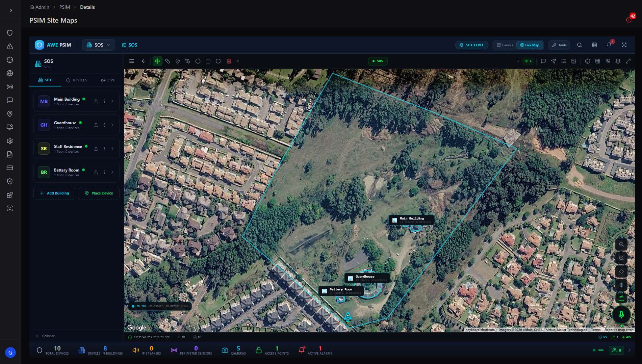The image size is (642, 364).
Task: Switch to the DEVICES tab
Action: point(77,80)
